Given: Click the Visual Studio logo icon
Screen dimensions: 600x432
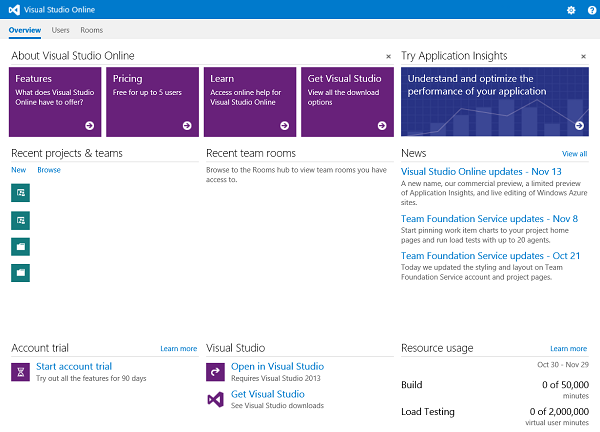Looking at the screenshot, I should pos(12,10).
